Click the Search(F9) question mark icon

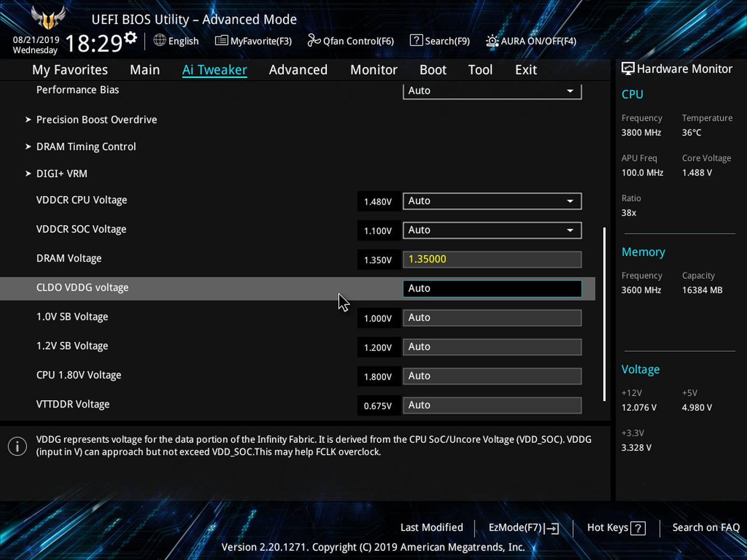[x=416, y=40]
